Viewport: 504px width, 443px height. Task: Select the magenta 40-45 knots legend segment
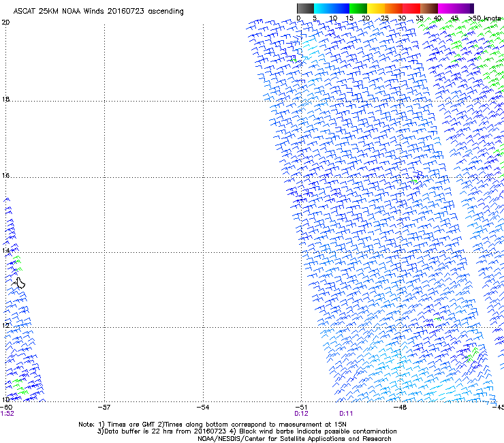[x=447, y=8]
